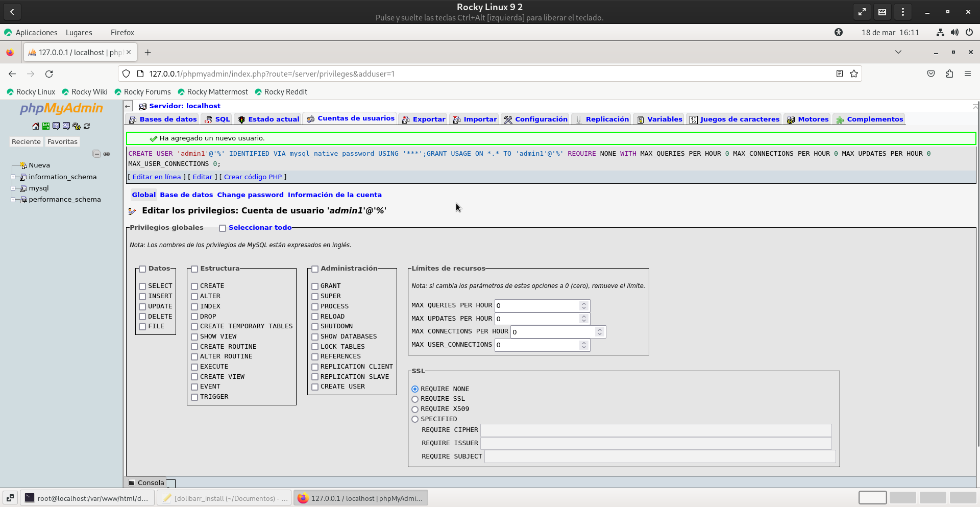Select the REQUIRE SSL radio option
980x507 pixels.
pyautogui.click(x=415, y=399)
